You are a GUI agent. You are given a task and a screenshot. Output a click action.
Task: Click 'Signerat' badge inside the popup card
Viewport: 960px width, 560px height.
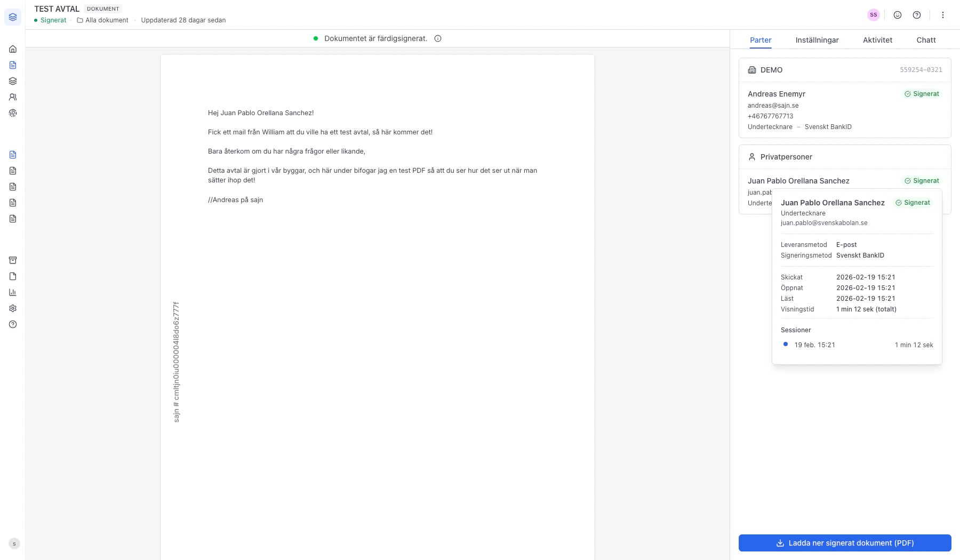(913, 203)
